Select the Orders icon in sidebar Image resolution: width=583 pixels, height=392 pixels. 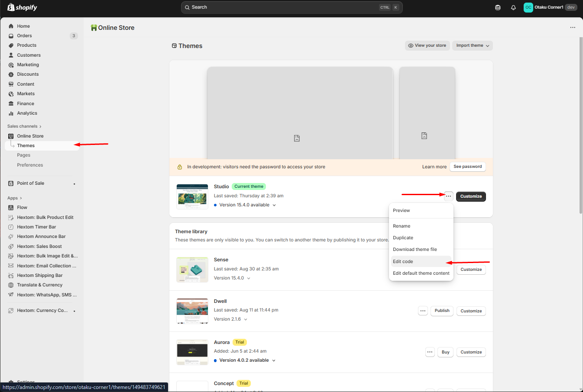pyautogui.click(x=11, y=36)
